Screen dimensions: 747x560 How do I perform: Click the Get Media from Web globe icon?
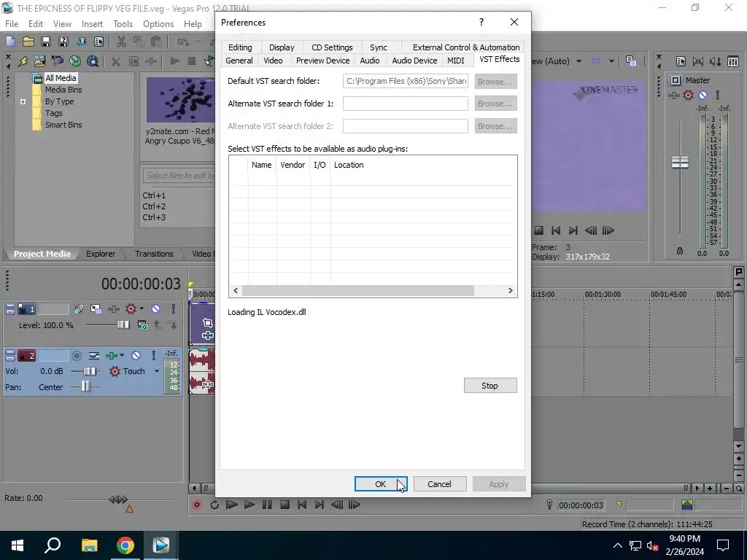pos(93,61)
